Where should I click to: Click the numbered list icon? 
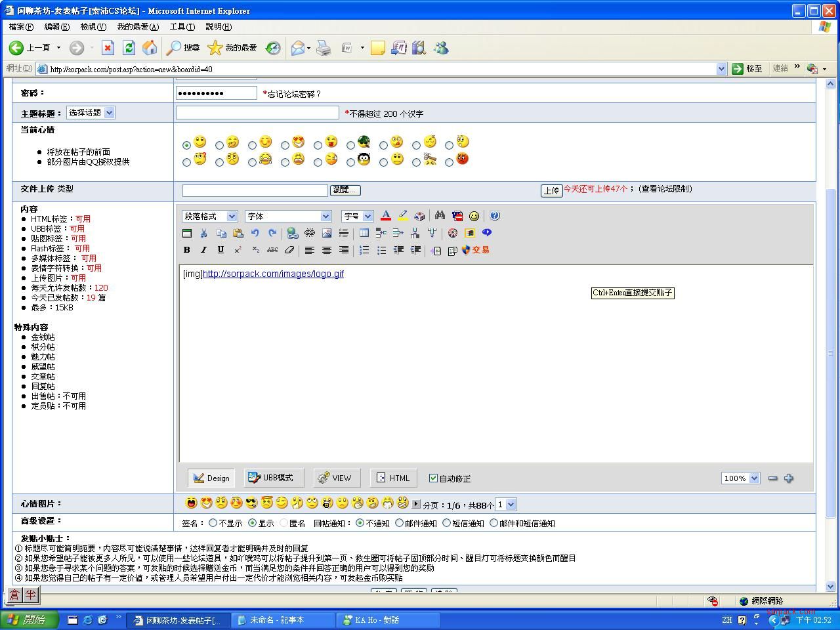[364, 250]
